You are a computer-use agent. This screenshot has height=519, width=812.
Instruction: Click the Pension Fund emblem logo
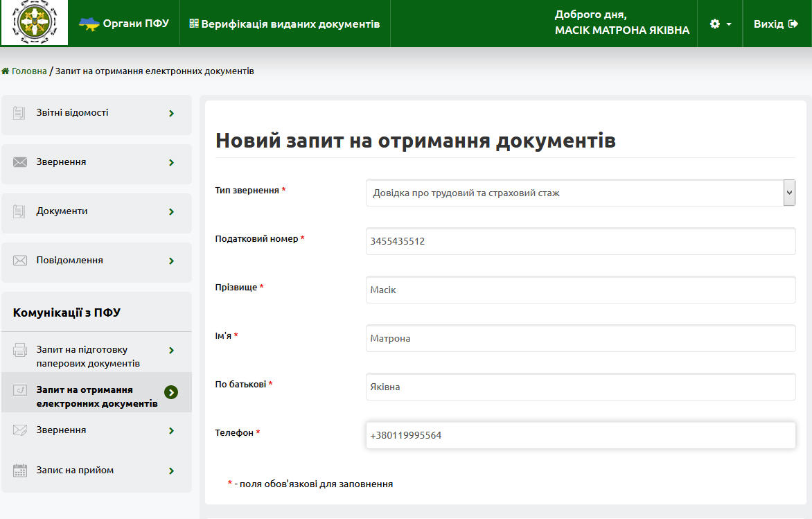34,22
